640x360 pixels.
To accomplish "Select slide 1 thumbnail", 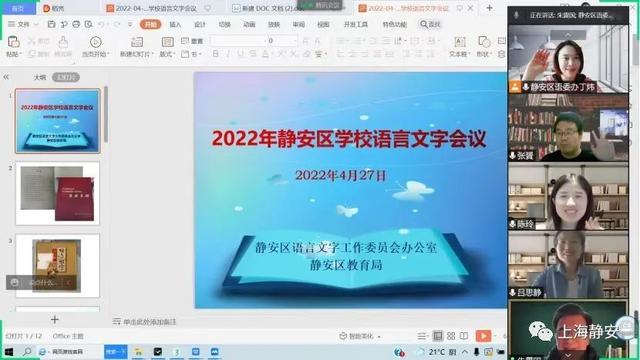I will [58, 121].
